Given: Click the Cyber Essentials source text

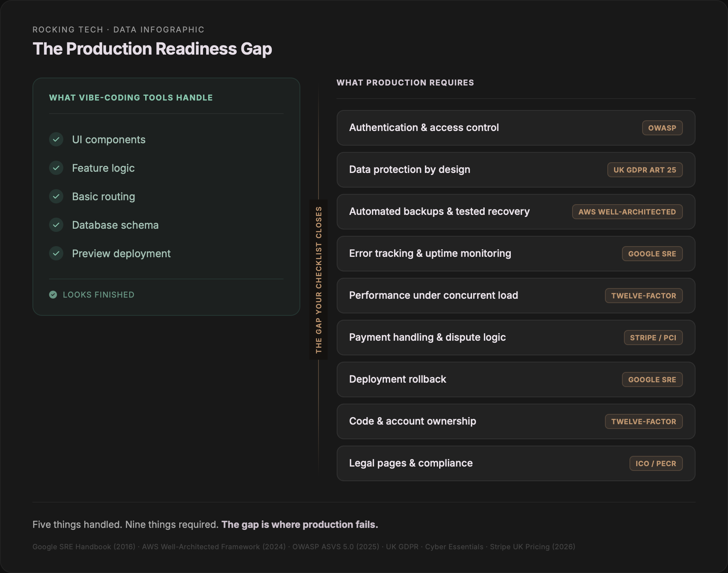Looking at the screenshot, I should coord(454,547).
